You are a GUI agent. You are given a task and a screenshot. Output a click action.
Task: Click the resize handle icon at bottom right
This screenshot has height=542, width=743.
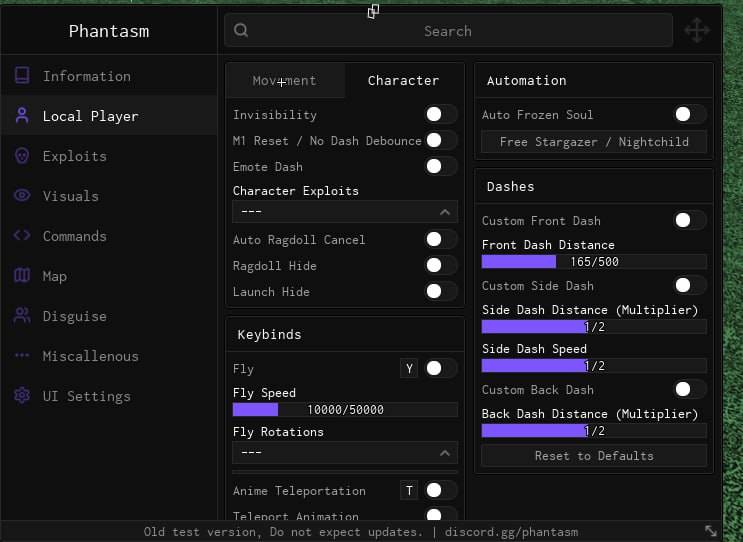coord(711,531)
